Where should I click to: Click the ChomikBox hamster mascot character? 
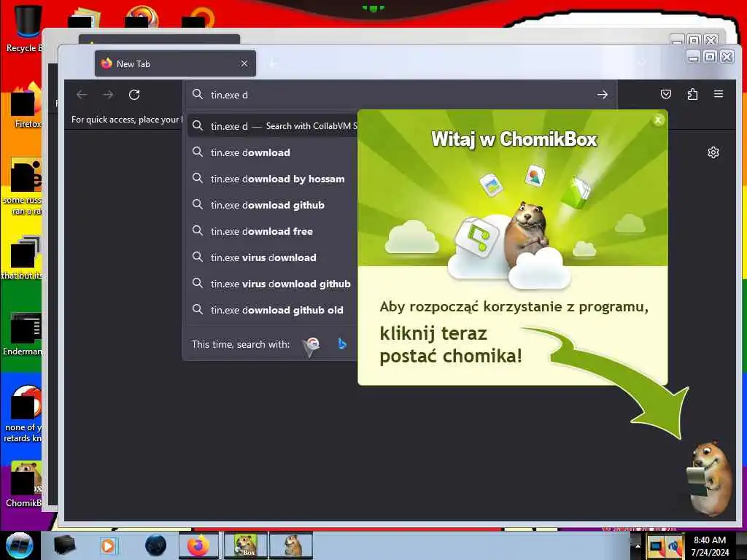coord(711,478)
